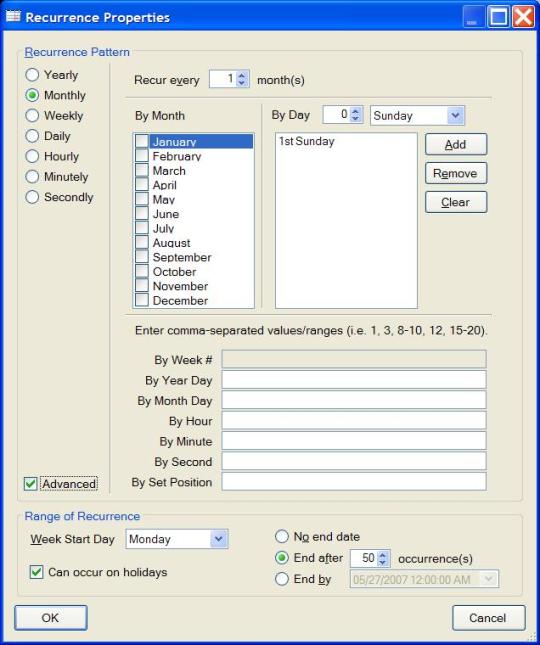This screenshot has height=645, width=540.
Task: Click into the By Minute field
Action: coord(354,441)
